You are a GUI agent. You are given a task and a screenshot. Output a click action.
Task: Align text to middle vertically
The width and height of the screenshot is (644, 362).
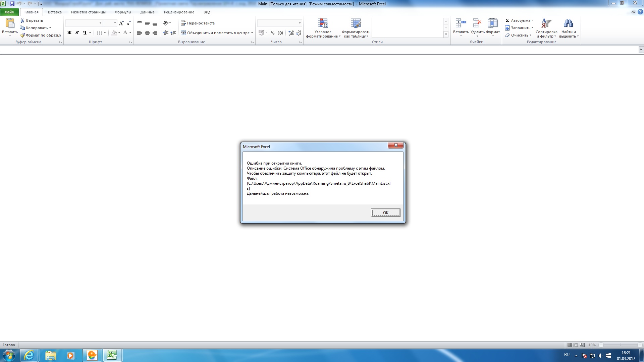(x=147, y=23)
